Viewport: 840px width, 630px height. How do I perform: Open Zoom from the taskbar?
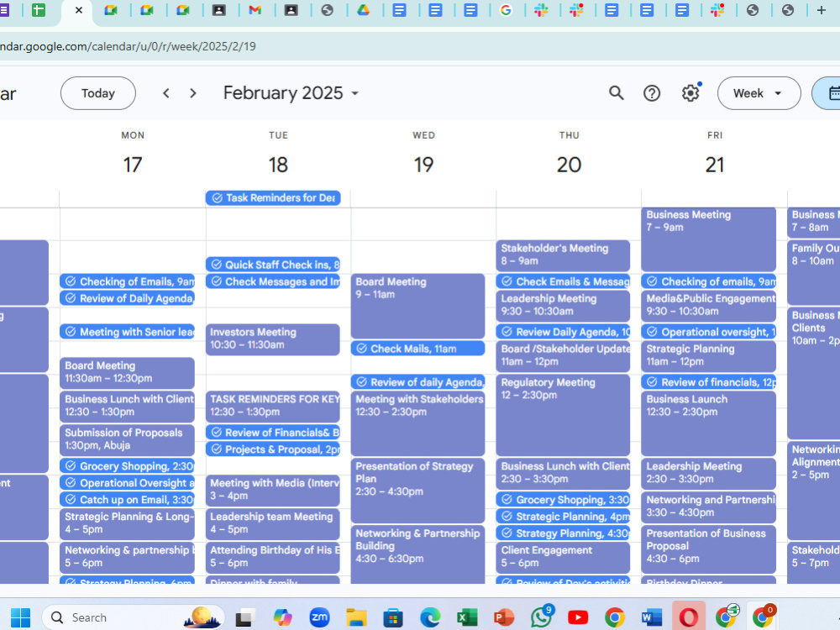pyautogui.click(x=319, y=617)
